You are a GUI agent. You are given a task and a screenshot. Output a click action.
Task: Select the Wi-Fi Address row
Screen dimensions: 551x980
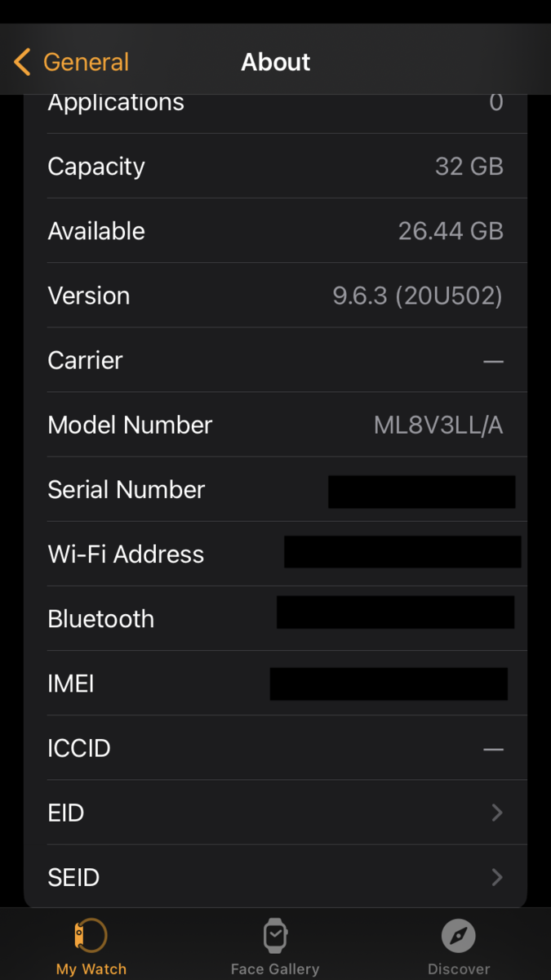[x=126, y=554]
